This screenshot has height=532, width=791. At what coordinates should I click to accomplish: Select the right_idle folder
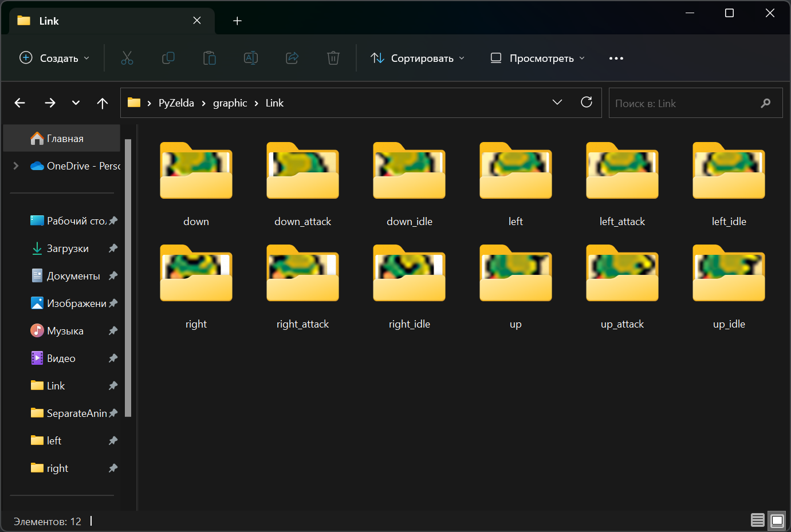tap(409, 287)
